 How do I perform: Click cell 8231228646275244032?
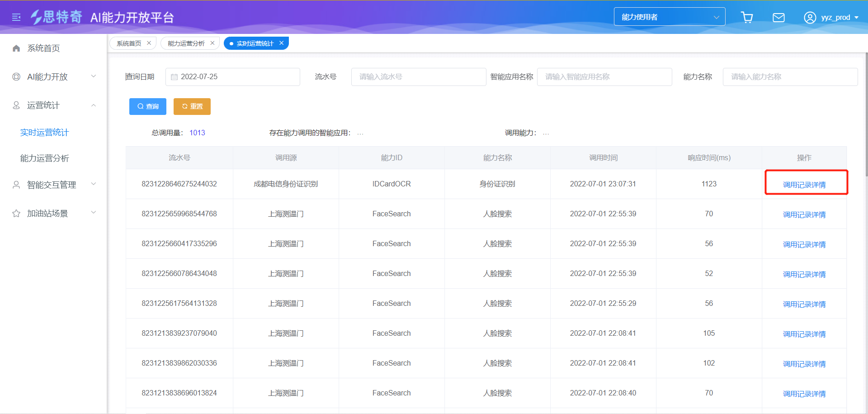[179, 184]
